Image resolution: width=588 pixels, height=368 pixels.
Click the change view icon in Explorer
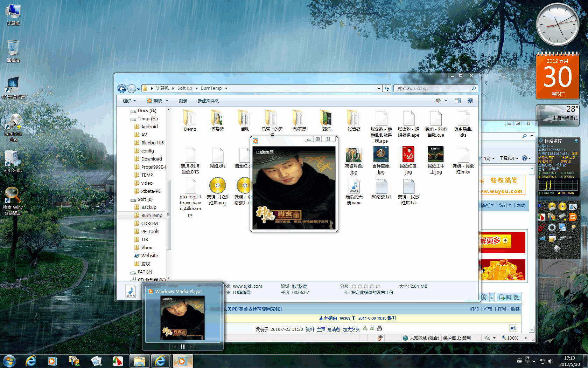click(438, 101)
